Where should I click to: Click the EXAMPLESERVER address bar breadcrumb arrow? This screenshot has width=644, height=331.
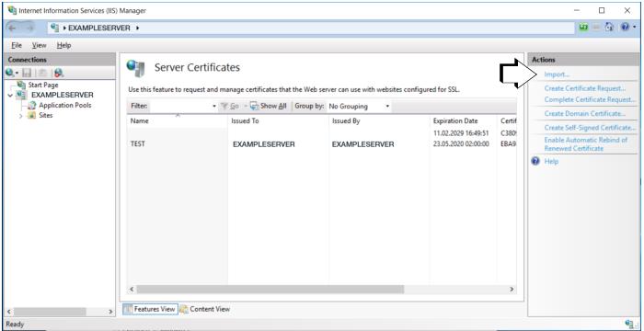[x=137, y=28]
